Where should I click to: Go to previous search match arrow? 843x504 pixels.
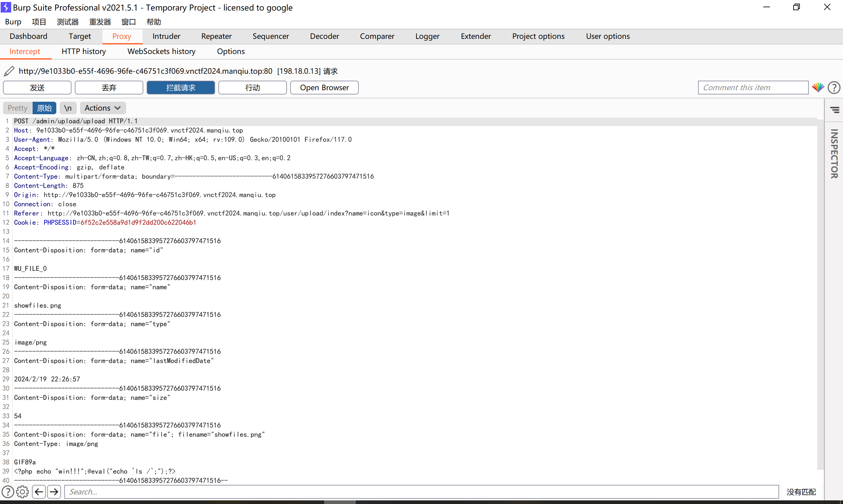pyautogui.click(x=39, y=491)
